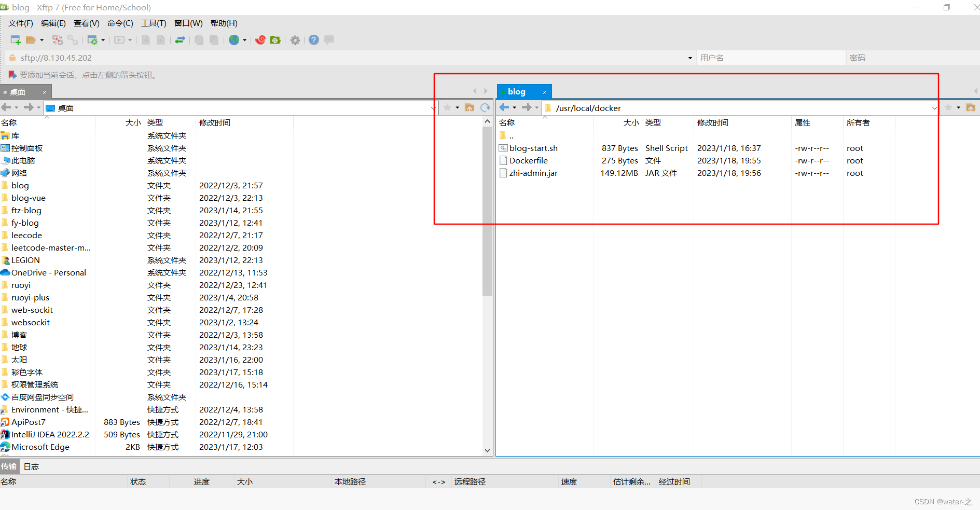
Task: Open the 命令(C) menu
Action: click(120, 23)
